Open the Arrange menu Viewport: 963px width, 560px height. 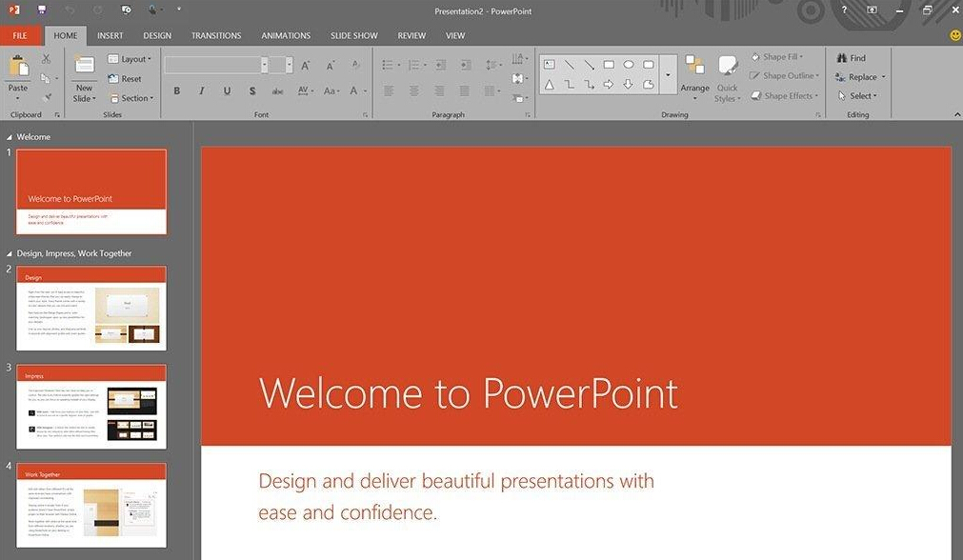click(x=695, y=76)
